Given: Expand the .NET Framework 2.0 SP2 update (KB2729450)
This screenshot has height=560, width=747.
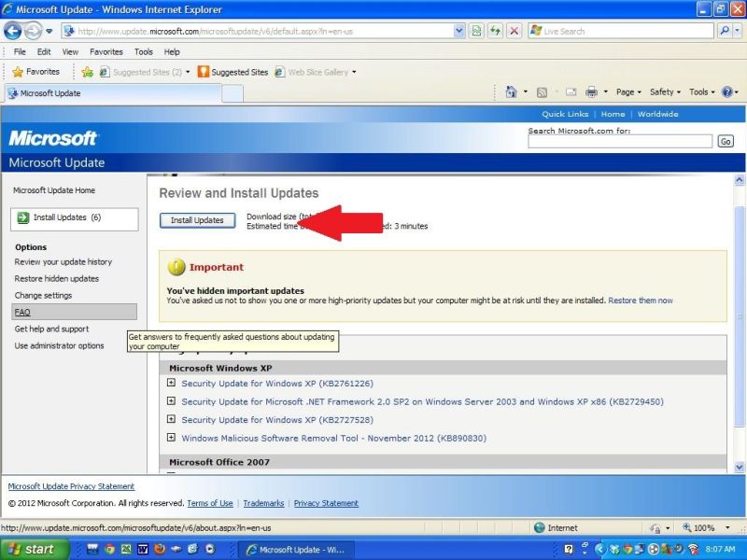Looking at the screenshot, I should click(171, 401).
